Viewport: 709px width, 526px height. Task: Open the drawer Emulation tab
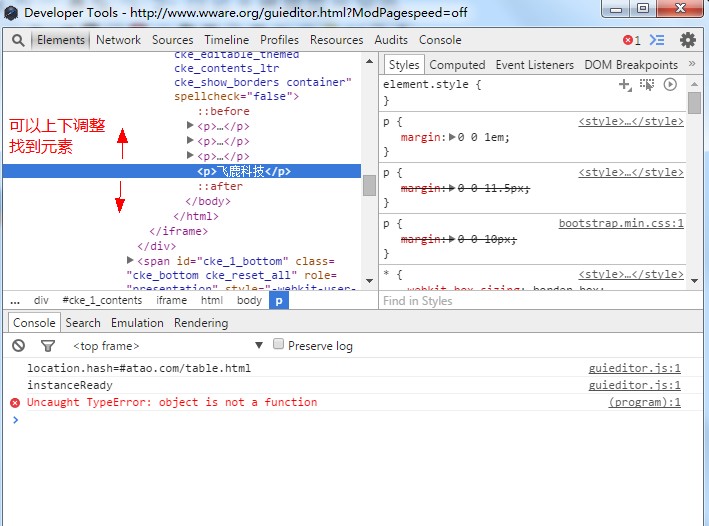[x=137, y=323]
